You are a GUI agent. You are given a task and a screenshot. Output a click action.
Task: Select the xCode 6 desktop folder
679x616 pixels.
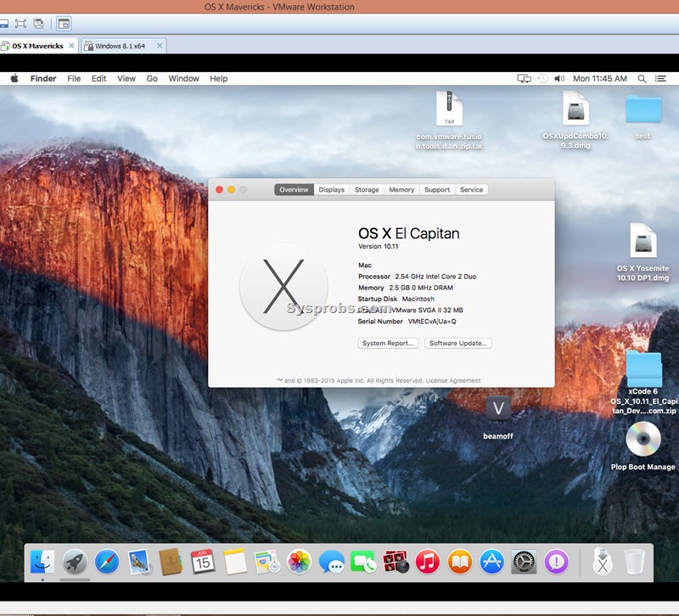tap(643, 372)
